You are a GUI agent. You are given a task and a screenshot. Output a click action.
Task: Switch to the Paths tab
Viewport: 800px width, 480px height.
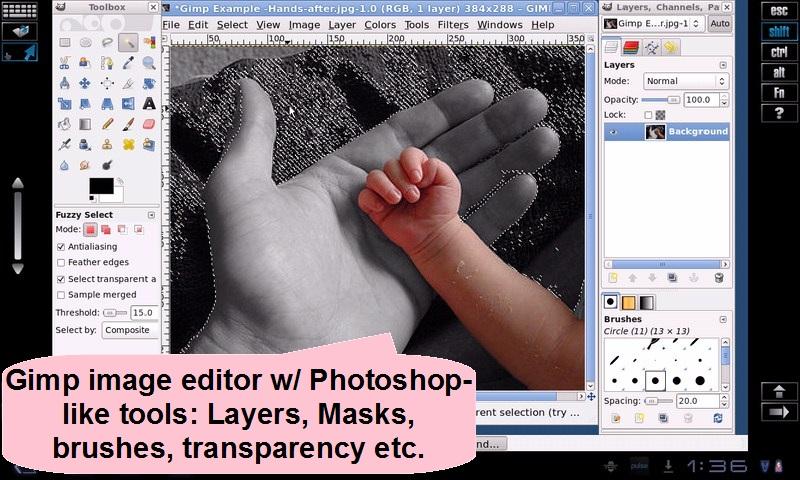[x=652, y=47]
